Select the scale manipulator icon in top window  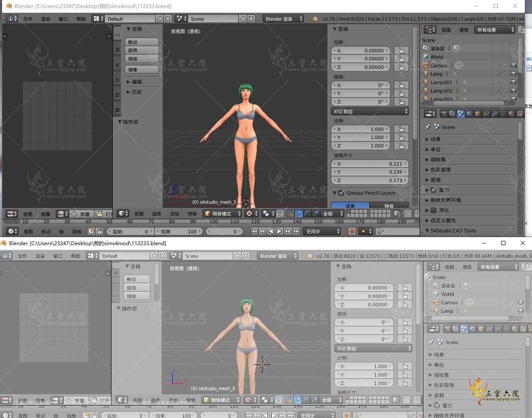pyautogui.click(x=316, y=213)
